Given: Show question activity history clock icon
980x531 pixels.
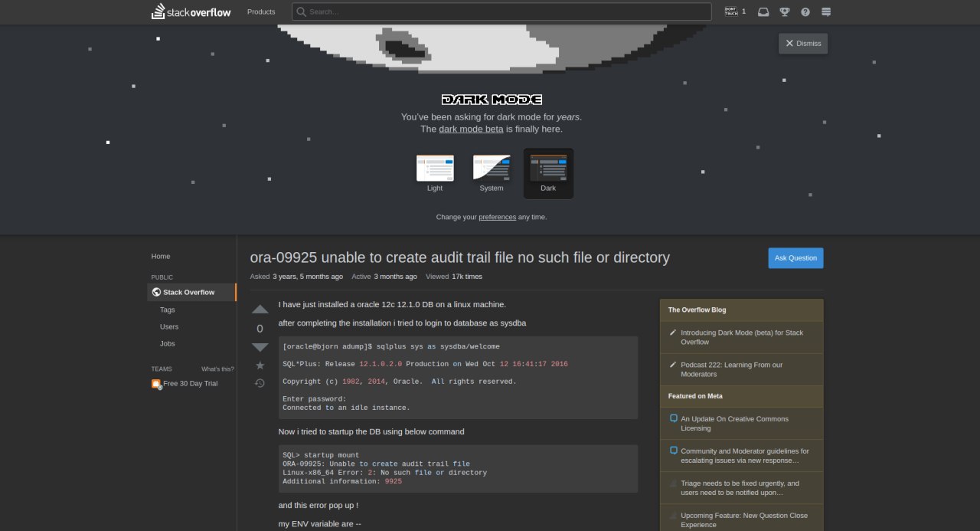Looking at the screenshot, I should coord(260,383).
